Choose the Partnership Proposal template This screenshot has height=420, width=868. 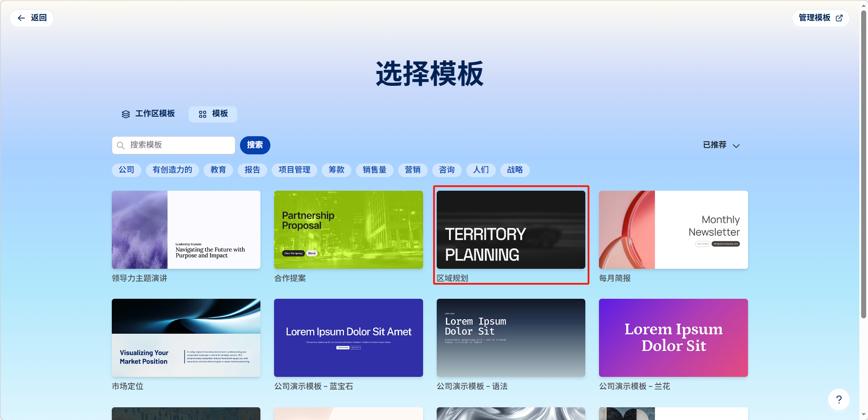click(x=348, y=230)
